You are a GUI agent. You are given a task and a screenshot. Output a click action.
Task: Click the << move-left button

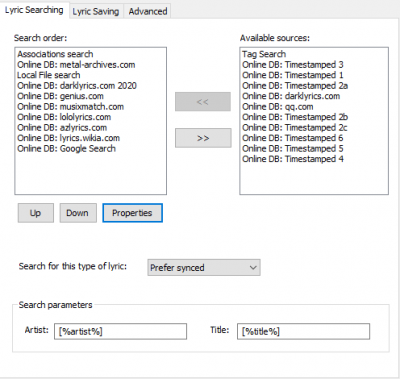(x=203, y=102)
